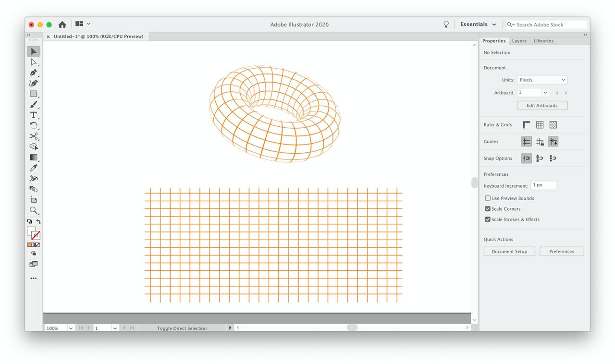Viewport: 615px width, 364px height.
Task: Choose the Zoom tool in toolbar
Action: (34, 210)
